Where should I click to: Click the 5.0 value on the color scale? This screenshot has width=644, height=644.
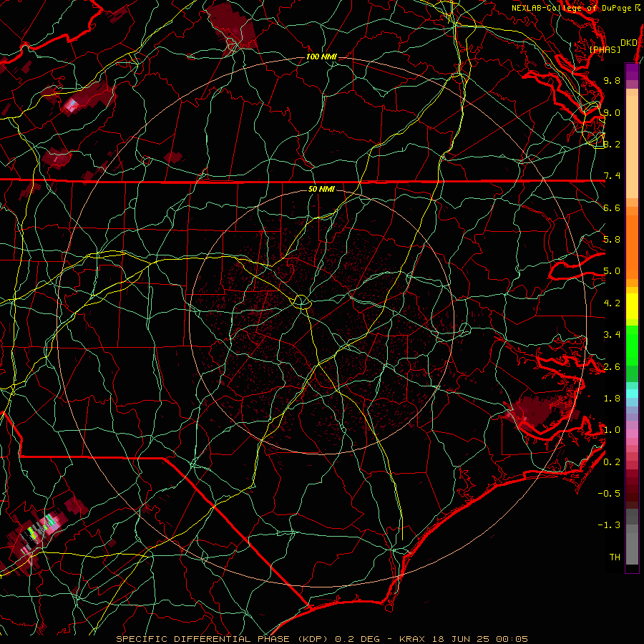click(x=612, y=271)
